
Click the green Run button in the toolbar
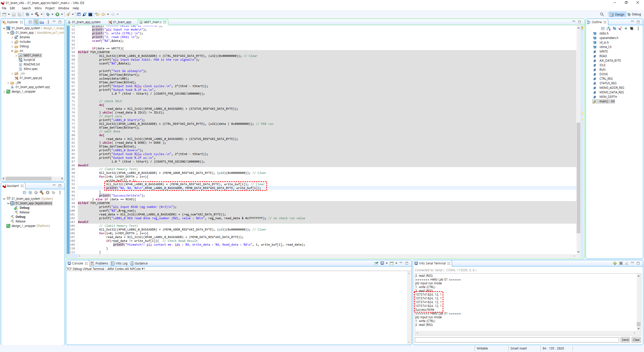point(57,14)
